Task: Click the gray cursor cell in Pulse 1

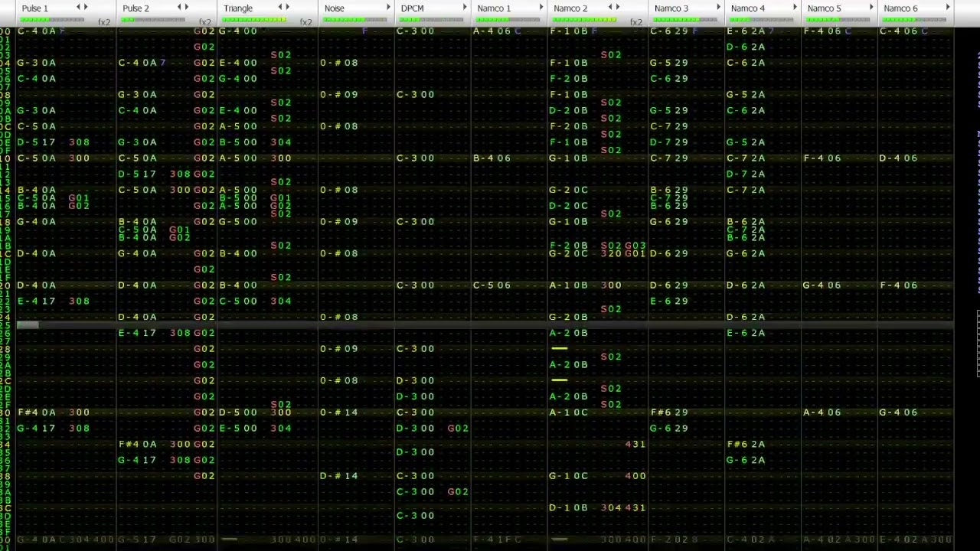Action: pos(28,325)
